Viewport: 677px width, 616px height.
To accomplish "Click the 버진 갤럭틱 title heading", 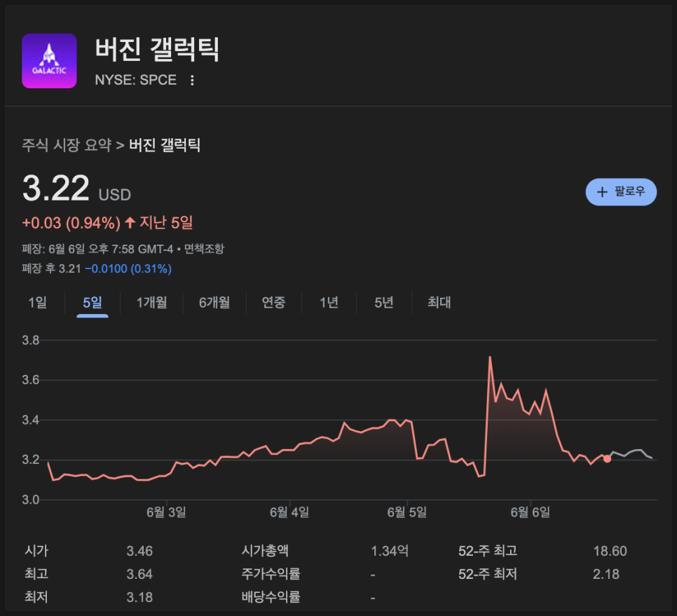I will [157, 49].
